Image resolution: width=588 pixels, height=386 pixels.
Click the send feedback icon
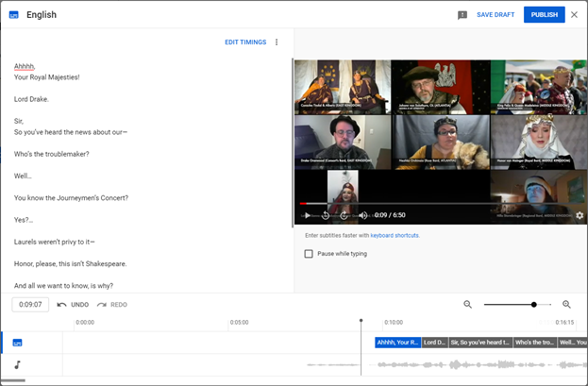click(462, 15)
